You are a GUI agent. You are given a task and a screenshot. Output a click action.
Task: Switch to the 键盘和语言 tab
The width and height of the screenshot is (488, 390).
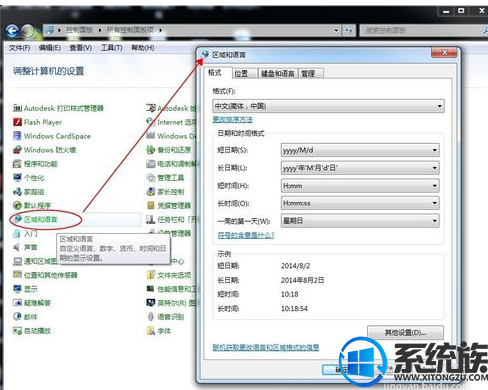coord(278,73)
